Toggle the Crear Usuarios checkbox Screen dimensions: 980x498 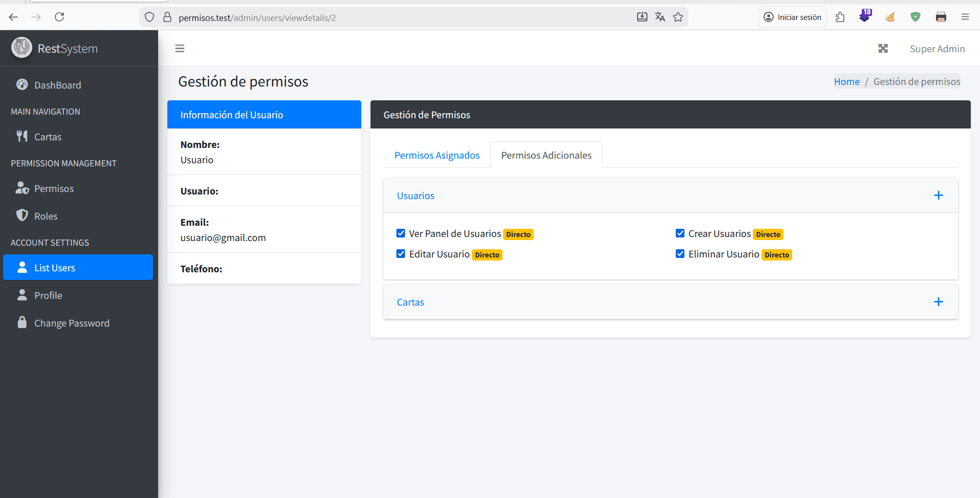tap(680, 233)
